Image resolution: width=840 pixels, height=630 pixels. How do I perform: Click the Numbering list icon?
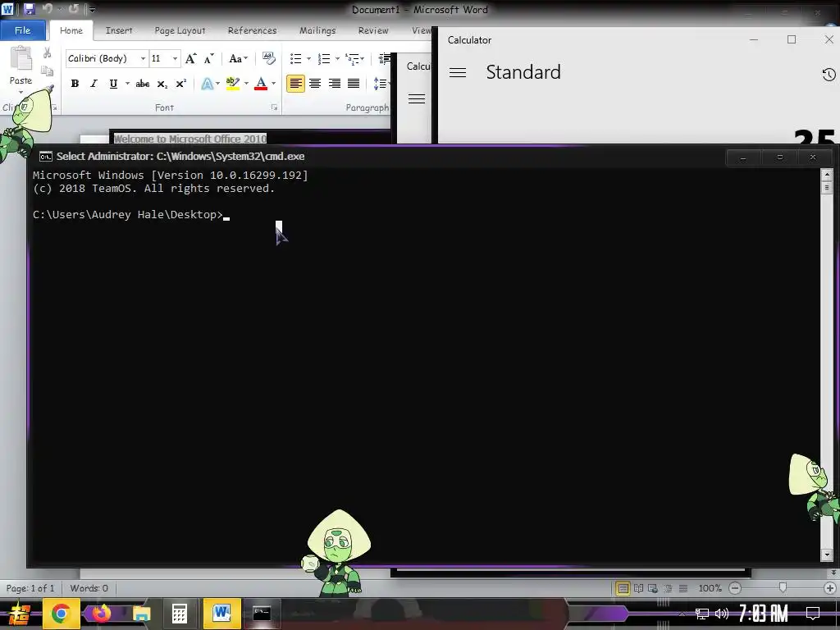324,58
